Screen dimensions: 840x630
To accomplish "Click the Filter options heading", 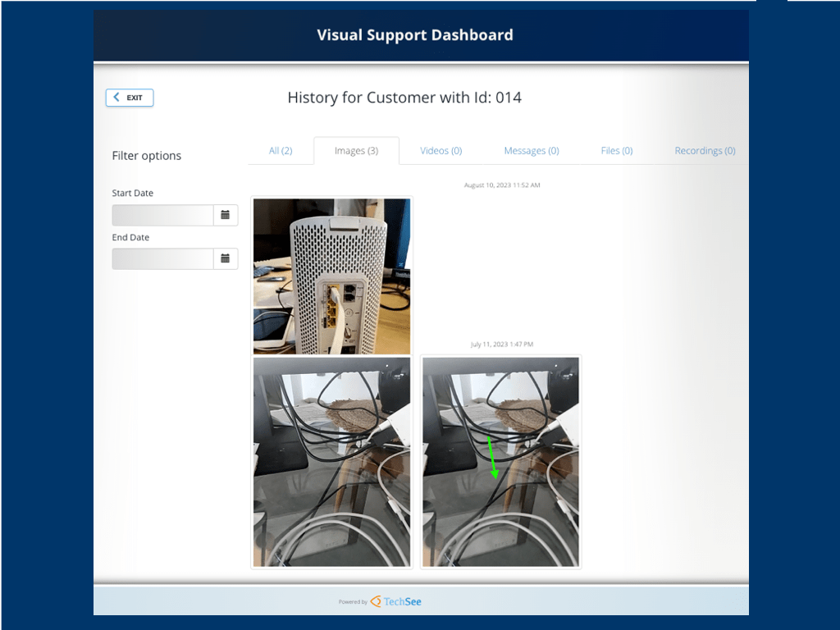I will click(147, 156).
